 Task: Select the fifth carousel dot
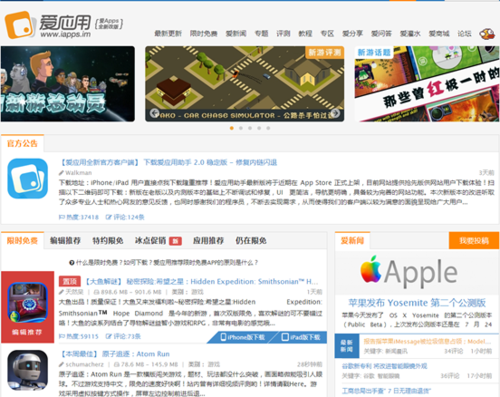(268, 128)
